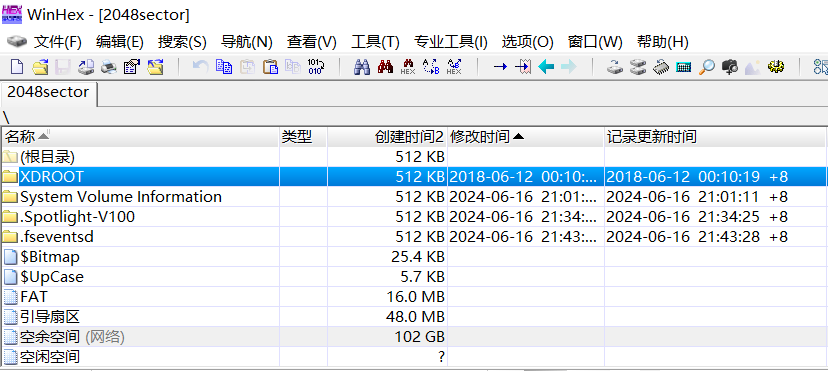Open the 工具(T) menu
The image size is (828, 371).
(x=375, y=42)
